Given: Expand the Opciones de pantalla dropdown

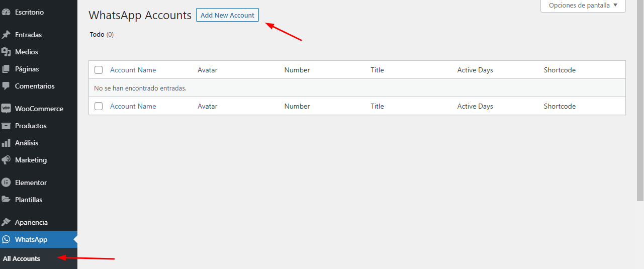Looking at the screenshot, I should (583, 6).
